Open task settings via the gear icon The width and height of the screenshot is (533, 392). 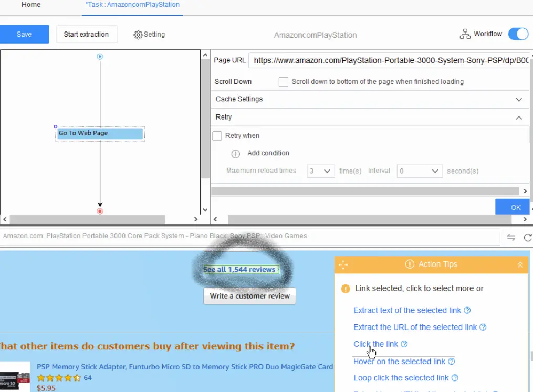coord(138,34)
